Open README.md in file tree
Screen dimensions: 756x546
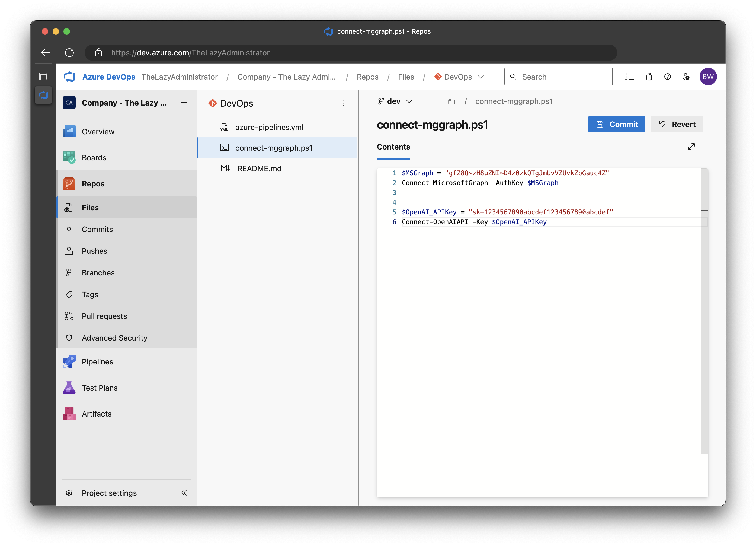[x=277, y=169]
